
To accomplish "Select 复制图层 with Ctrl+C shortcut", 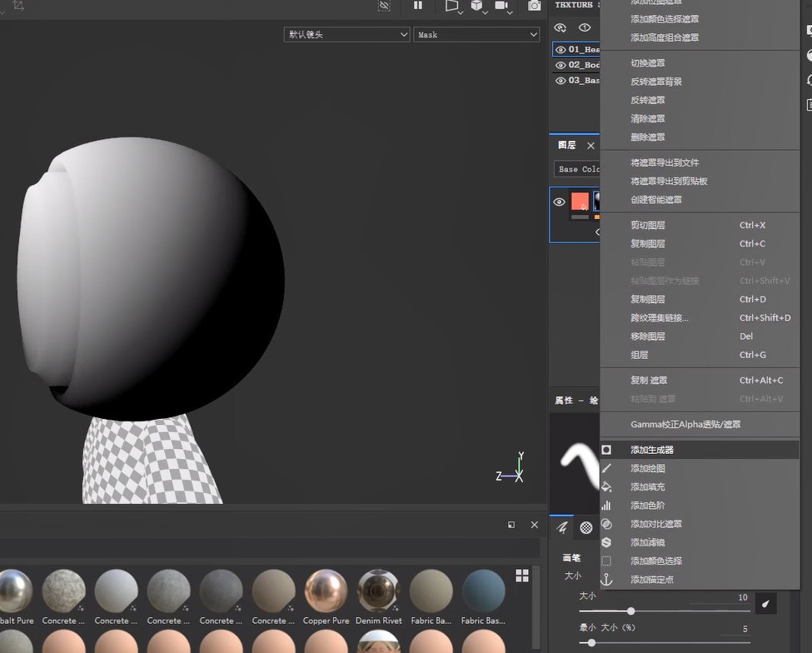I will tap(700, 244).
